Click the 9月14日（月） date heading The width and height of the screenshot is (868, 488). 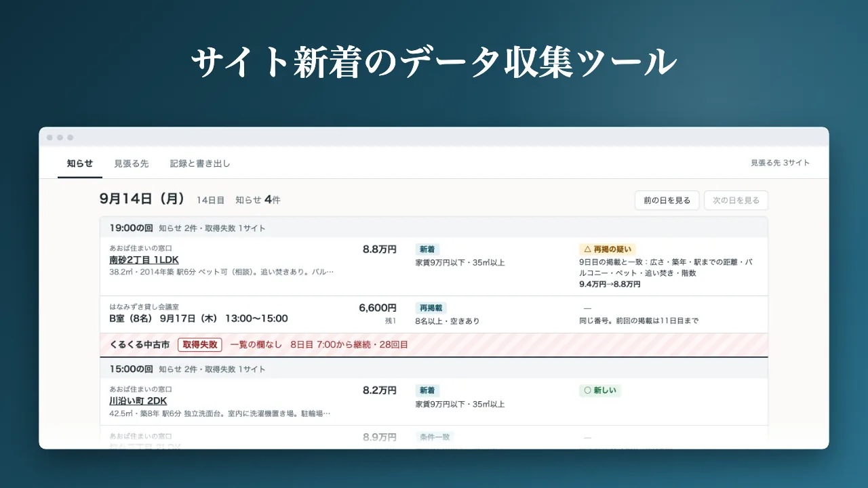tap(142, 199)
